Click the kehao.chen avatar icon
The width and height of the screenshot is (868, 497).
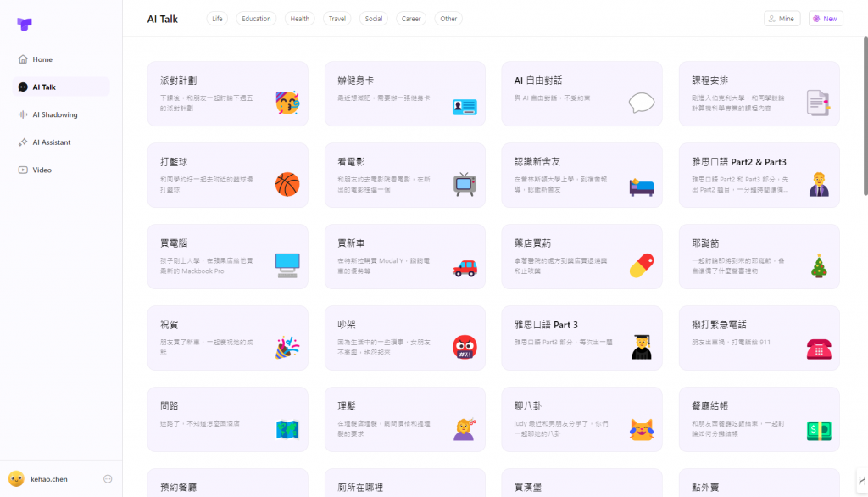(x=16, y=478)
